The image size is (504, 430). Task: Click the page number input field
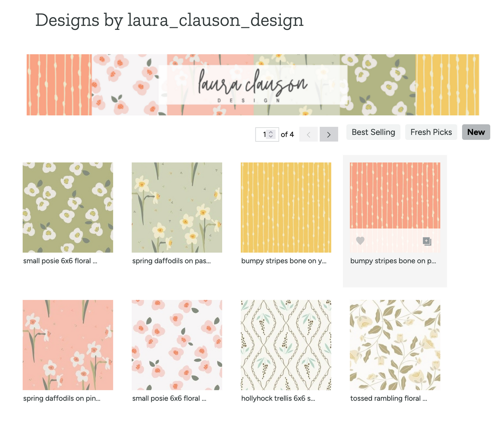click(x=267, y=134)
